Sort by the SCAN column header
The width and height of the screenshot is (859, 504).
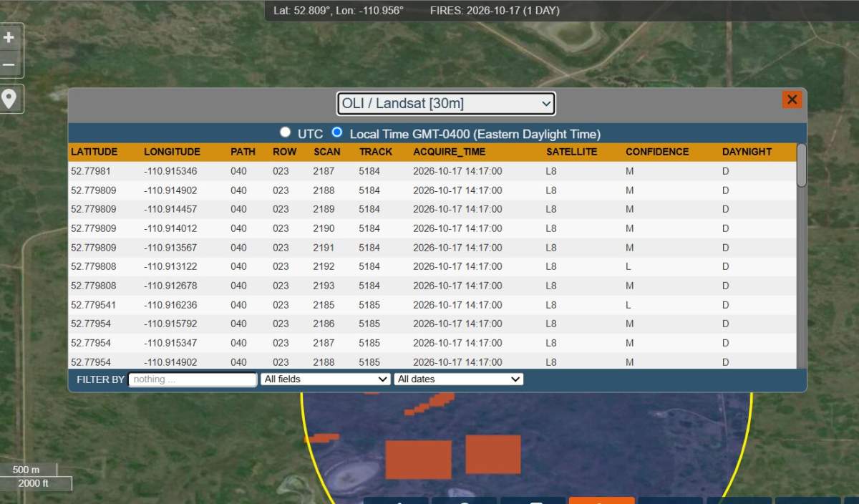[x=326, y=152]
